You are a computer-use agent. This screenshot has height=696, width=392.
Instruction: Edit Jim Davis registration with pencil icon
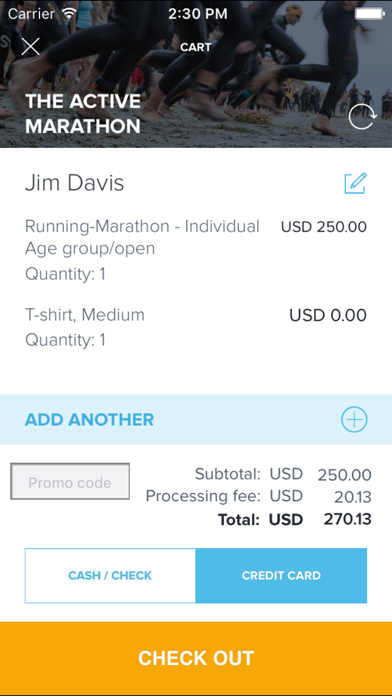tap(356, 183)
